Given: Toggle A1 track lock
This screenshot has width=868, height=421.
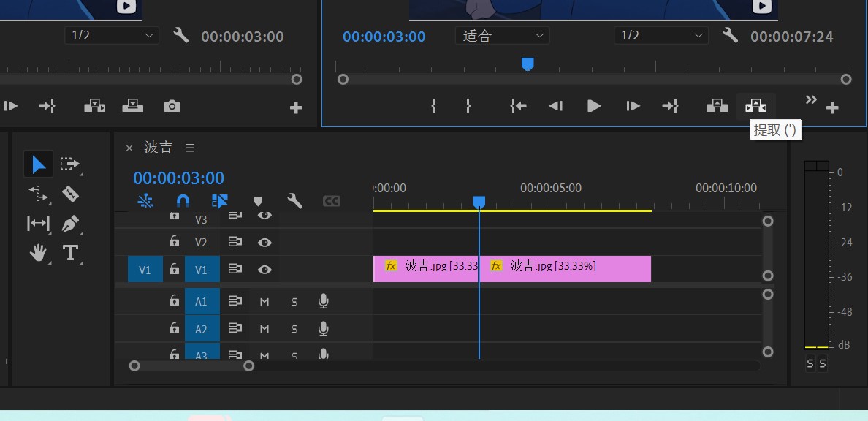Looking at the screenshot, I should pos(174,301).
